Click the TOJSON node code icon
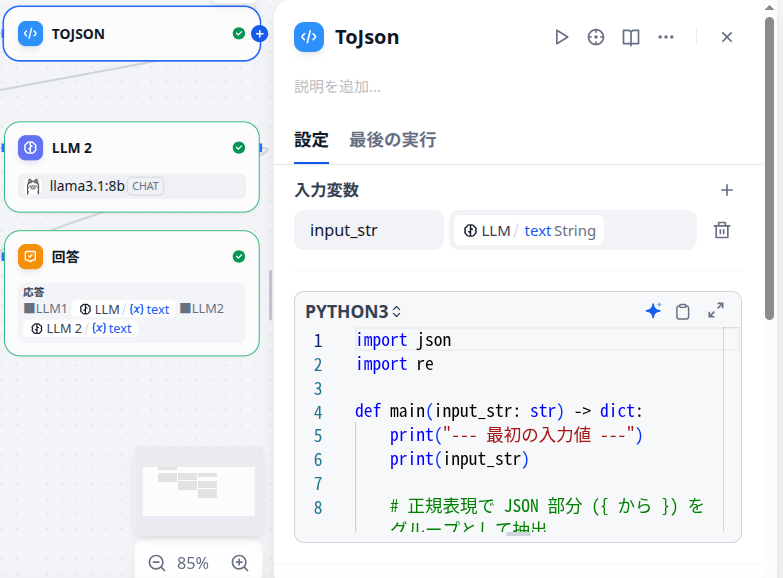 point(30,34)
